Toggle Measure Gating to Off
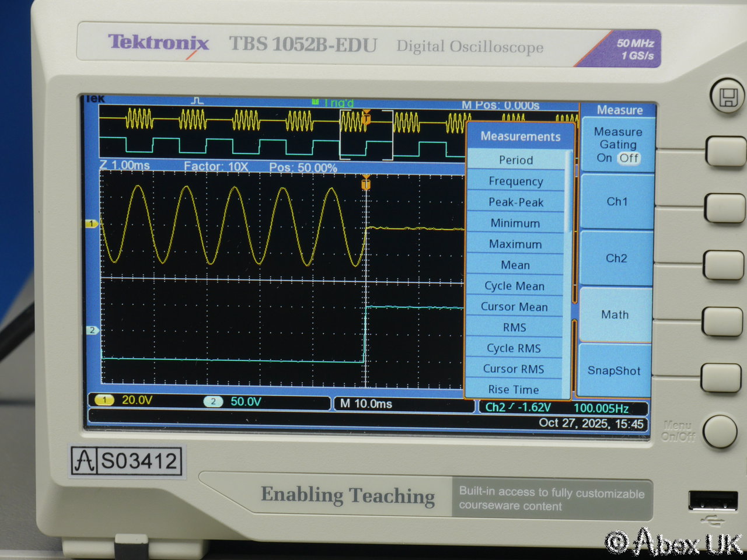The height and width of the screenshot is (560, 747). coord(629,158)
